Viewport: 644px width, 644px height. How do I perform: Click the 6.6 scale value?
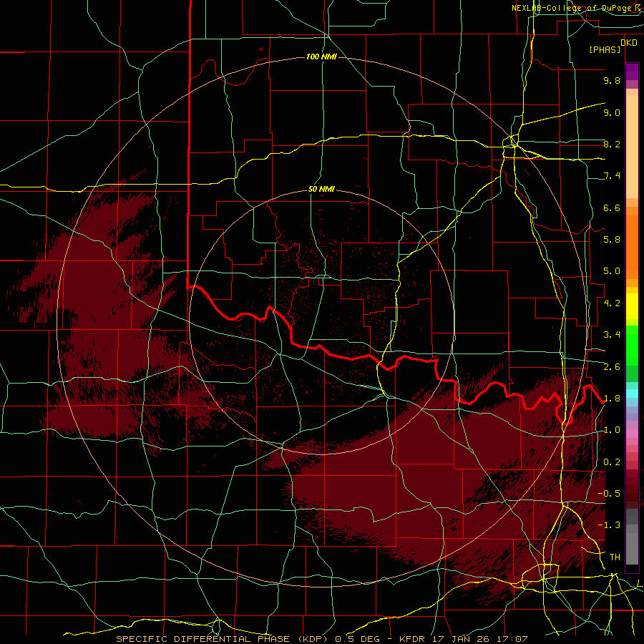coord(612,208)
